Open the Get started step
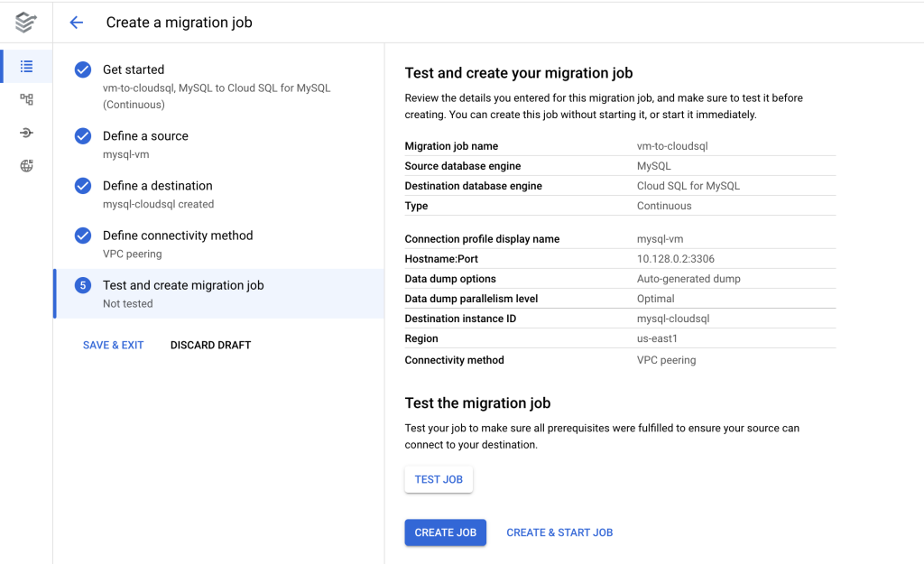Image resolution: width=924 pixels, height=564 pixels. pos(134,69)
